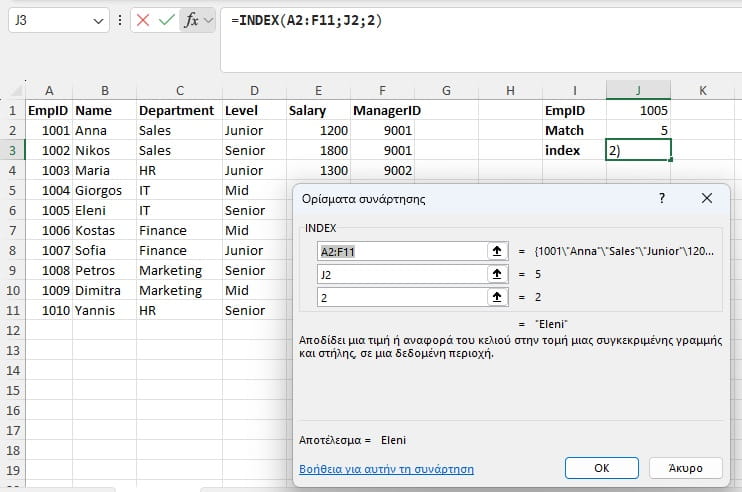Select column A header
The width and height of the screenshot is (742, 492).
(x=49, y=90)
